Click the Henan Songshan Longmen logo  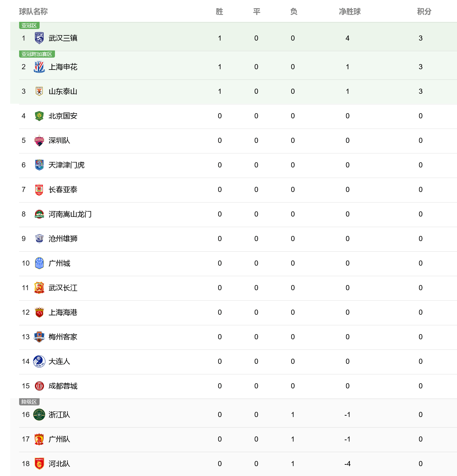[x=39, y=214]
